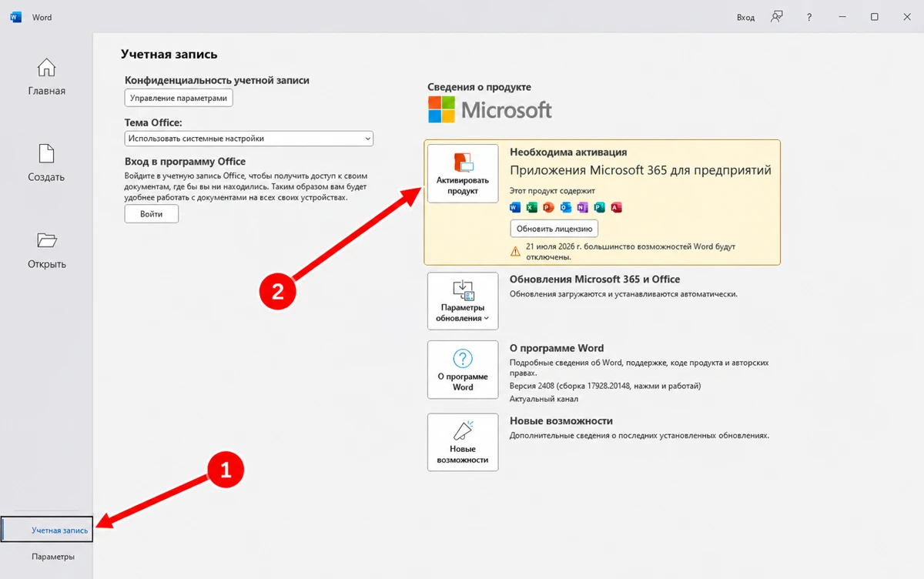Screen dimensions: 924x579
Task: Click the Outlook app icon in product list
Action: point(565,207)
